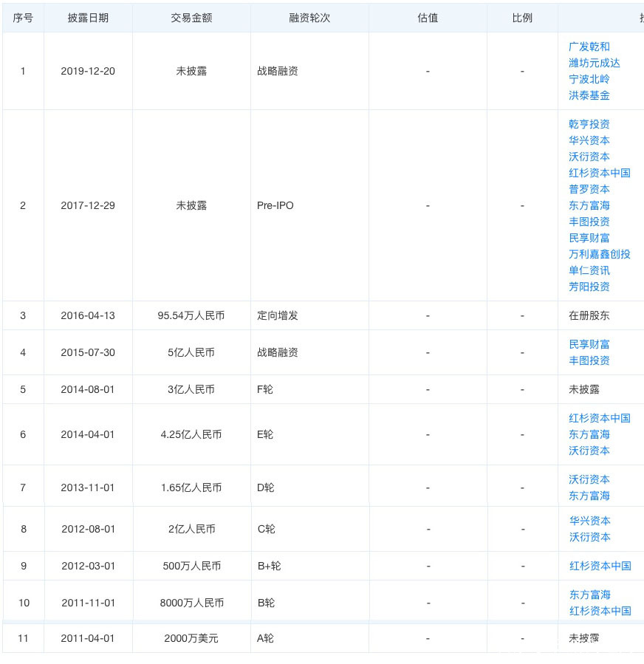Select date cell 2015-07-30
The height and width of the screenshot is (664, 644).
[x=88, y=352]
